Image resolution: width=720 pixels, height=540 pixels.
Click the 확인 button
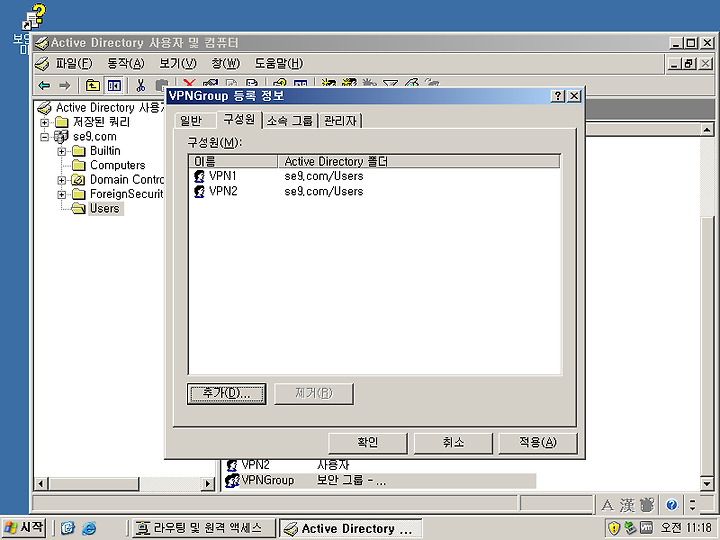tap(367, 443)
